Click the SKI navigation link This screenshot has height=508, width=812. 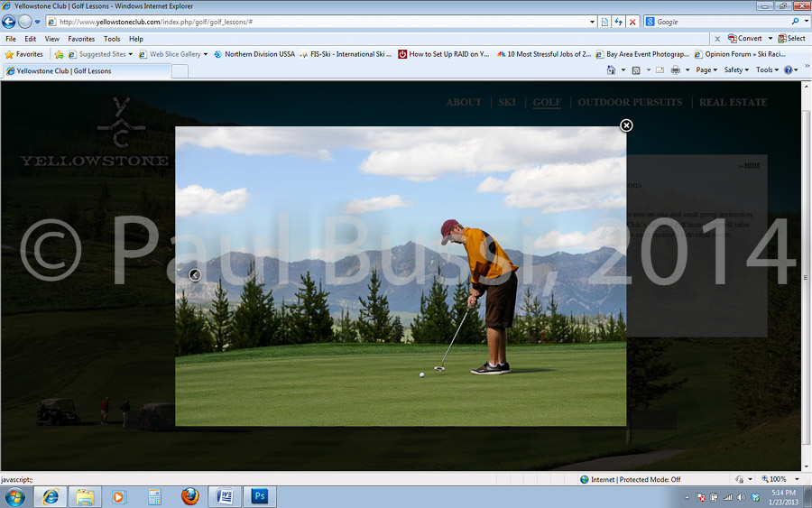(507, 103)
